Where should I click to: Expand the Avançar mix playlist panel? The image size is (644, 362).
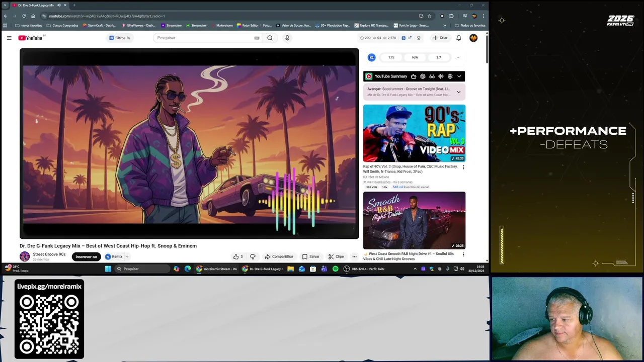click(458, 92)
